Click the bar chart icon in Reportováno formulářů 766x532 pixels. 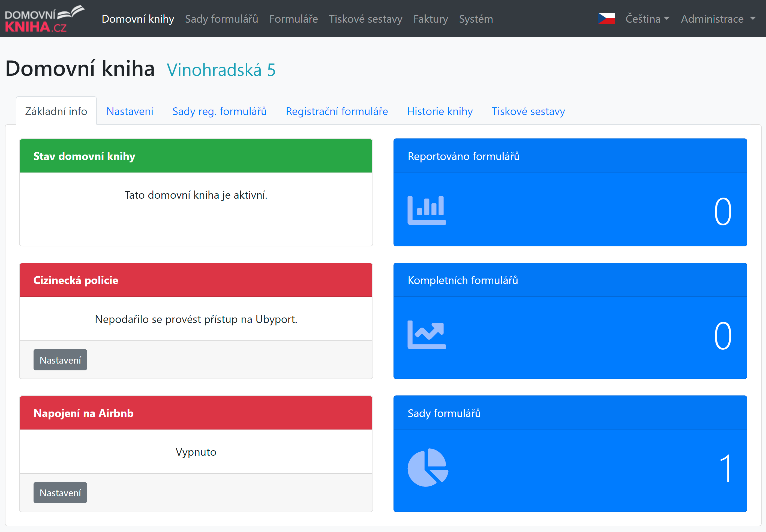click(x=426, y=210)
